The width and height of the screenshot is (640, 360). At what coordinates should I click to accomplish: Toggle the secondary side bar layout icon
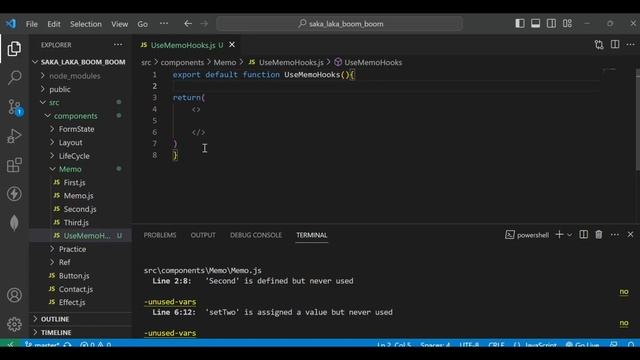551,23
